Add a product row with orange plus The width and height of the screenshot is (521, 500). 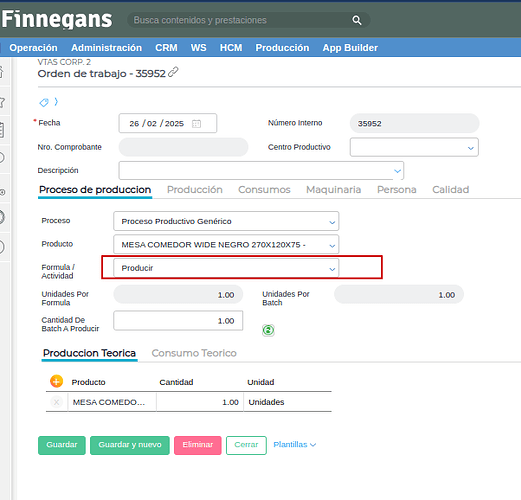(56, 381)
